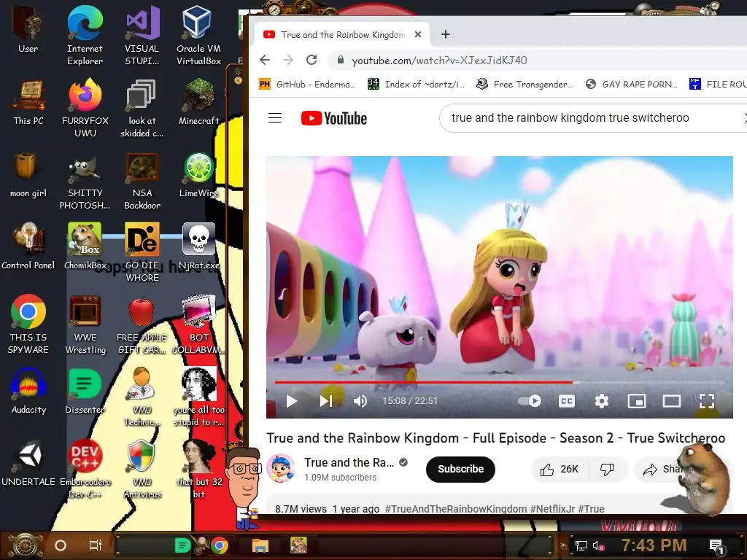Select the GO DIE WHORE icon
Viewport: 747px width, 560px height.
142,252
